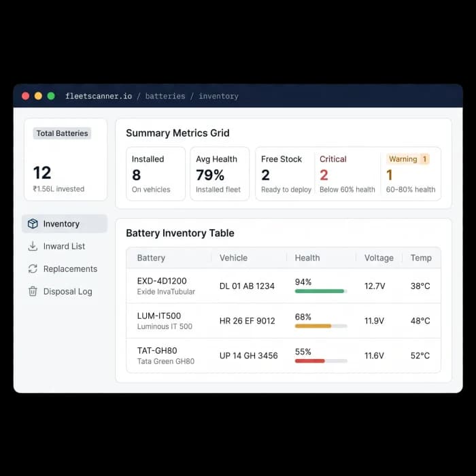The height and width of the screenshot is (476, 476).
Task: Click fleetscanner.io in the breadcrumb
Action: click(x=99, y=97)
